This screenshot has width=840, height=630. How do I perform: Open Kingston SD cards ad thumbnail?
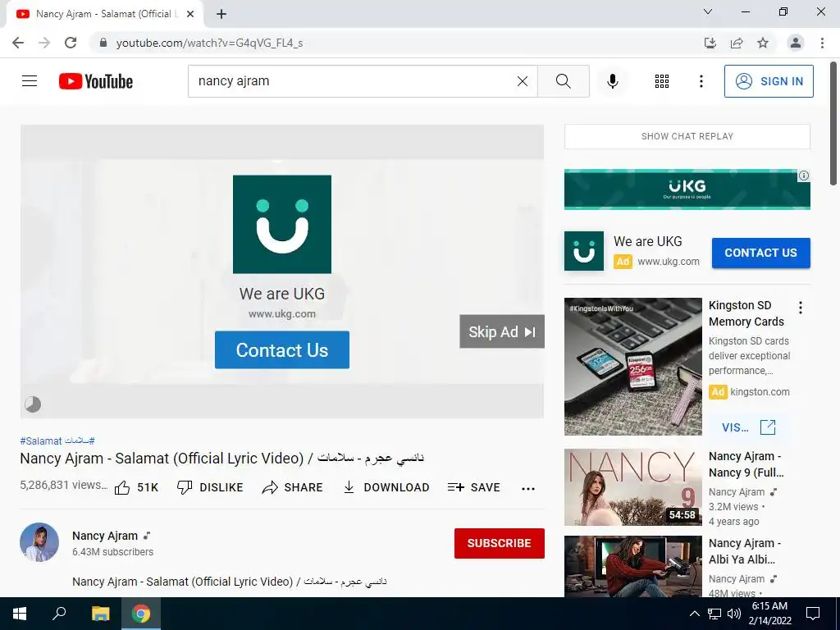click(x=632, y=367)
